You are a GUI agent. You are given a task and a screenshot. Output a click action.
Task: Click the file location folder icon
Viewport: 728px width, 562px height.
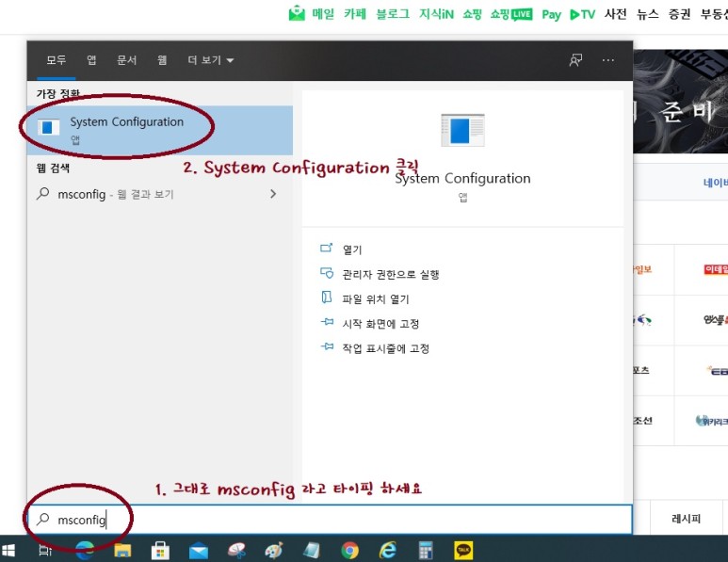pyautogui.click(x=327, y=297)
